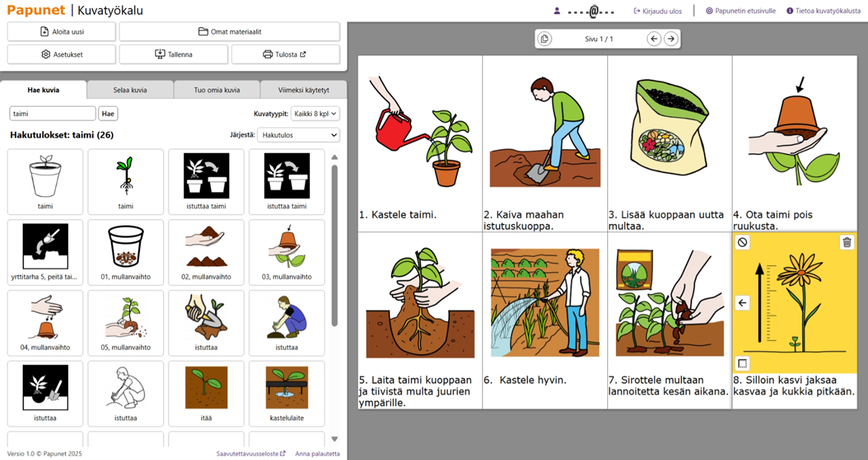868x460 pixels.
Task: Click the Tulosta print button
Action: click(x=285, y=54)
